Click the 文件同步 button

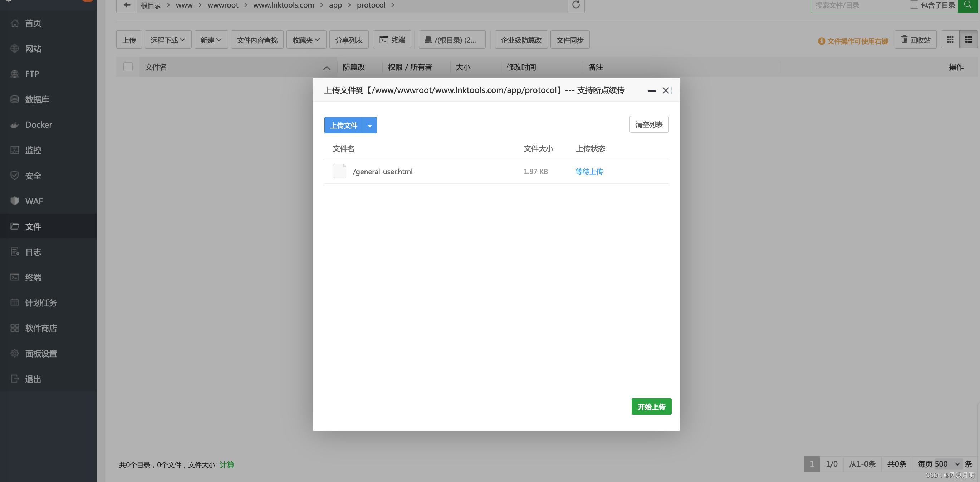tap(570, 40)
